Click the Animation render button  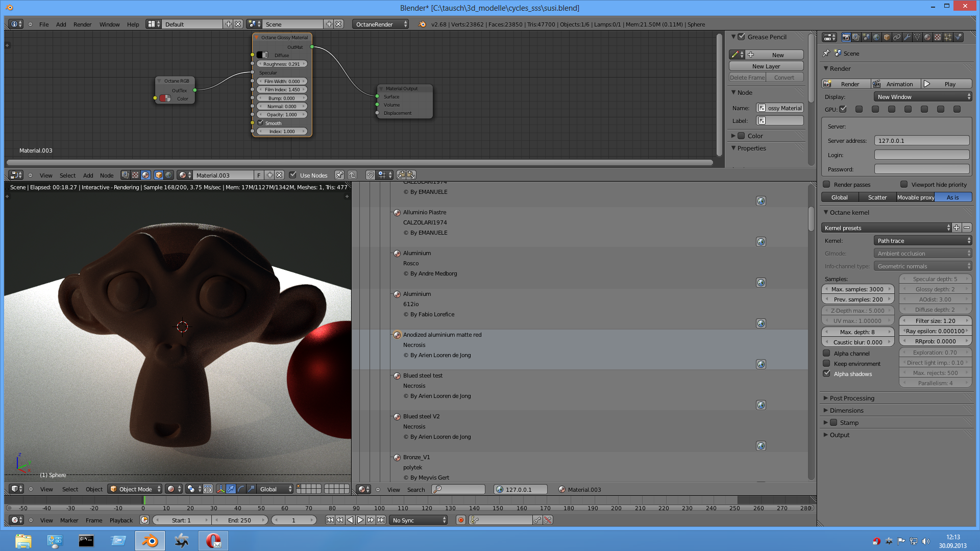[x=895, y=84]
